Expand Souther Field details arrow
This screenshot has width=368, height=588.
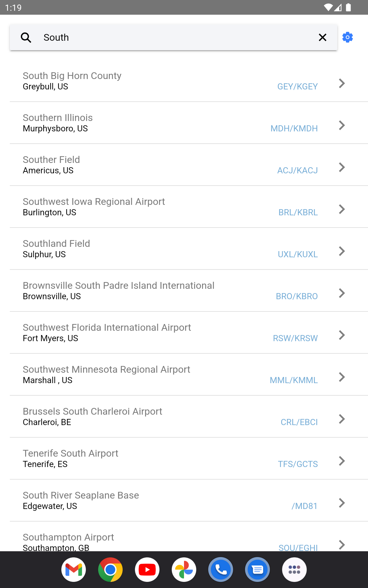point(342,167)
